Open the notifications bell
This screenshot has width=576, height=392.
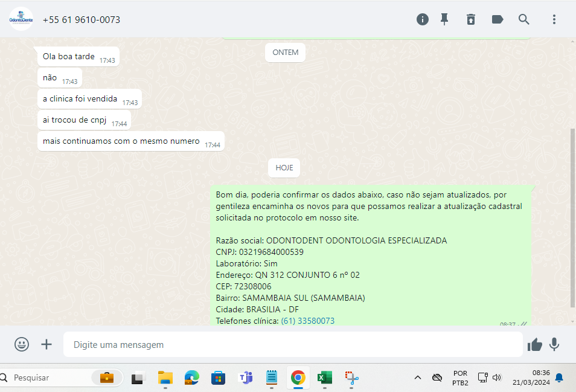559,378
